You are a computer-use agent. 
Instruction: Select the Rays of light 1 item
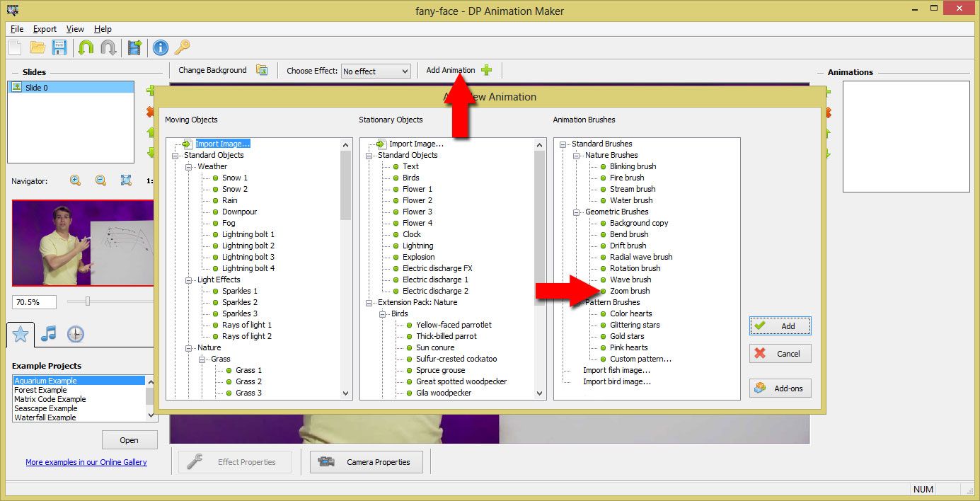pos(247,325)
